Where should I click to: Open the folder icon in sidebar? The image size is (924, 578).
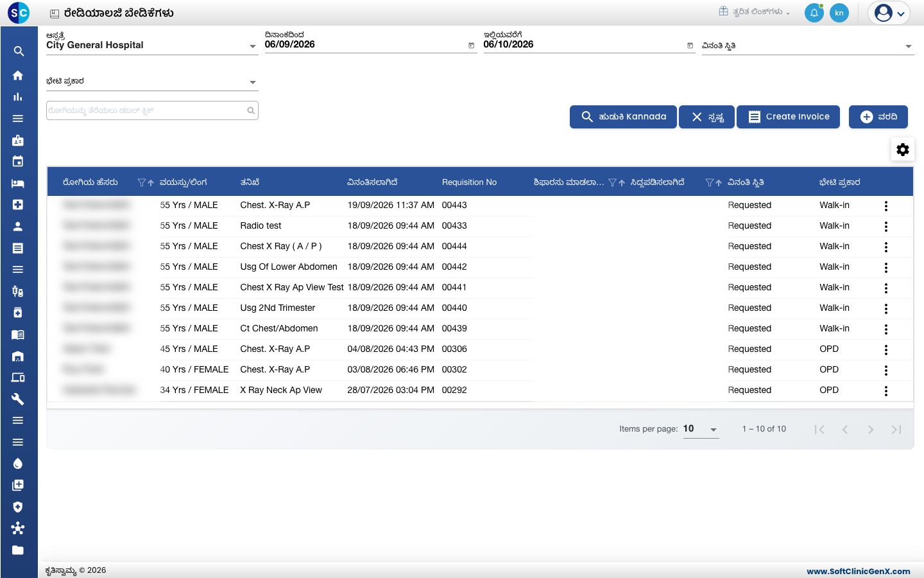pos(18,550)
